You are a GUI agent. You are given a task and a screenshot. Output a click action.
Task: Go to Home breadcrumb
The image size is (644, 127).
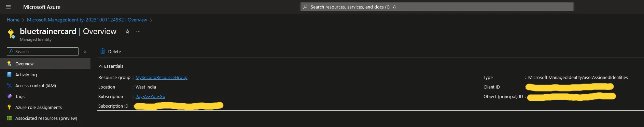click(x=13, y=20)
